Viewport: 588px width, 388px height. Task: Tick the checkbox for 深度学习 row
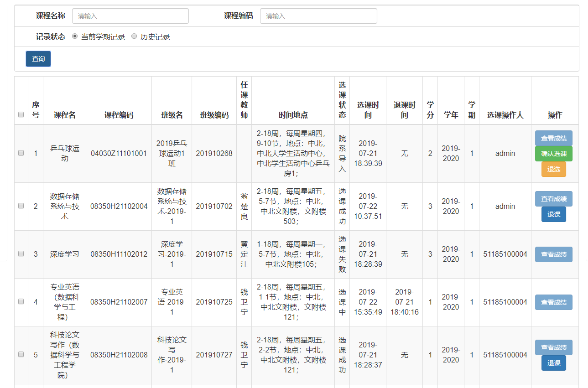(21, 254)
